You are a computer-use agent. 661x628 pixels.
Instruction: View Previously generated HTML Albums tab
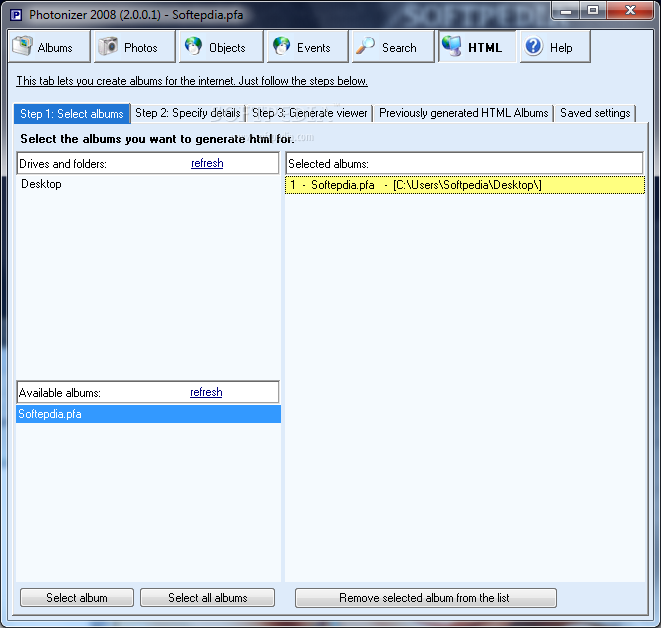pos(464,113)
